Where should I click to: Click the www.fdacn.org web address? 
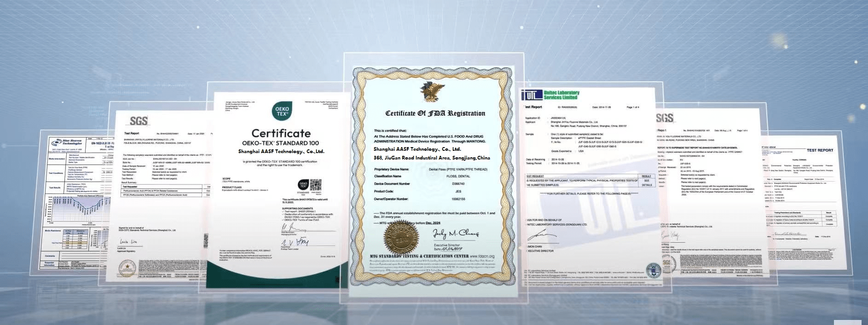pyautogui.click(x=482, y=256)
